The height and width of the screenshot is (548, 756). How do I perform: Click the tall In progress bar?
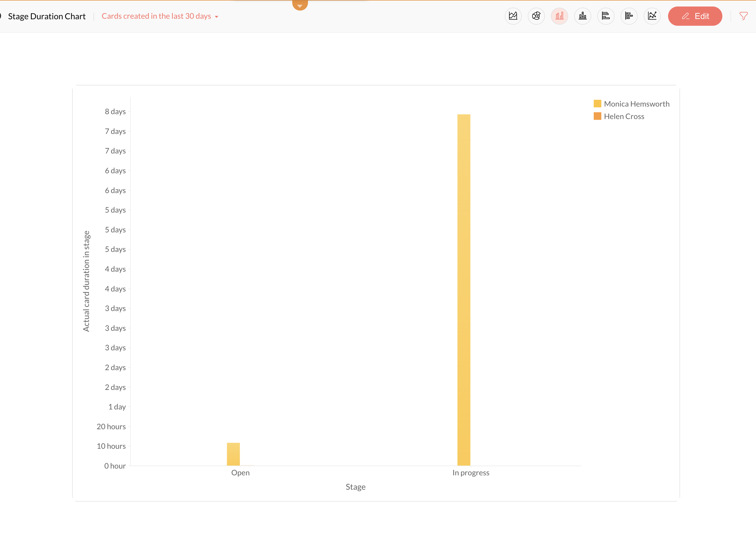click(x=464, y=290)
